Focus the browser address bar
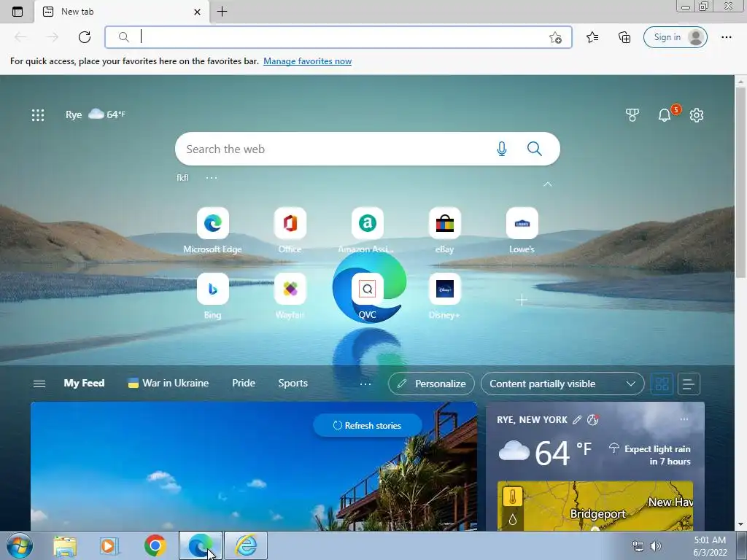Image resolution: width=747 pixels, height=560 pixels. tap(338, 37)
